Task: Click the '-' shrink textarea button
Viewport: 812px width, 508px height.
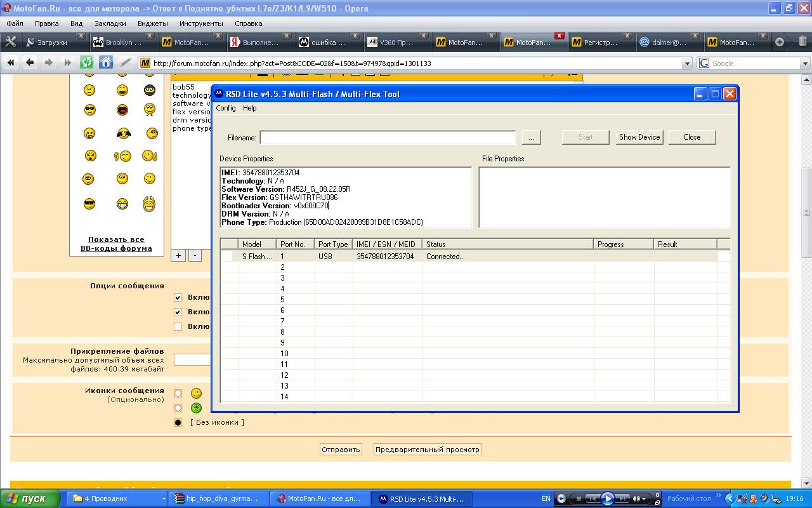Action: pyautogui.click(x=195, y=255)
